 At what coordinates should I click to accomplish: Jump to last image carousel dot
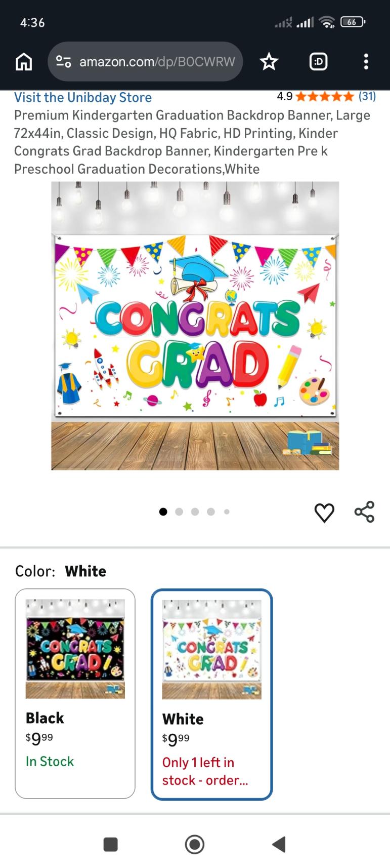pyautogui.click(x=227, y=511)
